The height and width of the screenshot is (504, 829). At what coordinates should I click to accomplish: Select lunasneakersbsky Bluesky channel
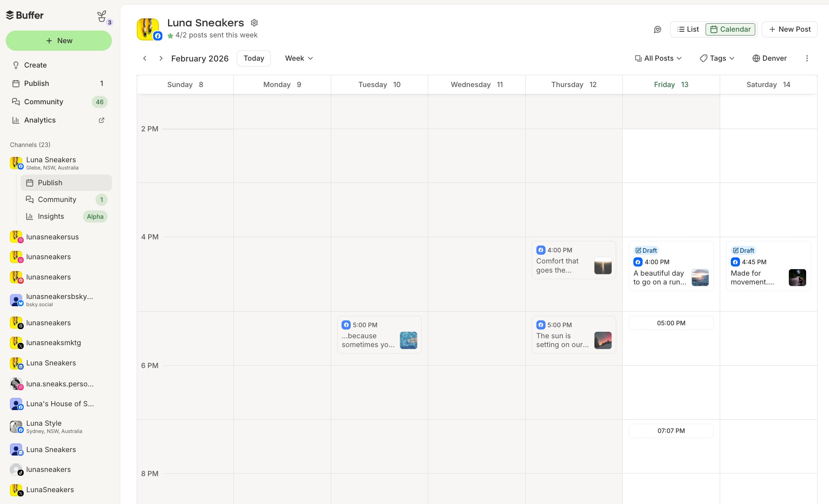pos(59,300)
